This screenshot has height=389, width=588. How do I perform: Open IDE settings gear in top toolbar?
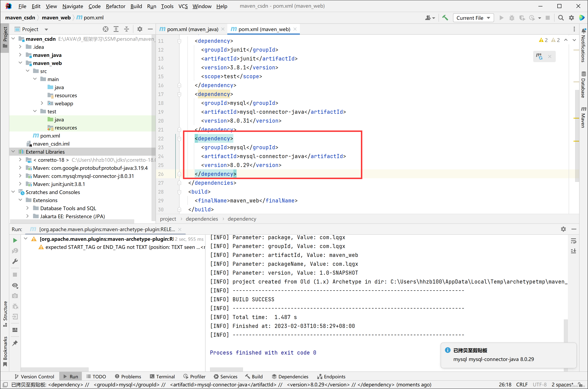(571, 18)
